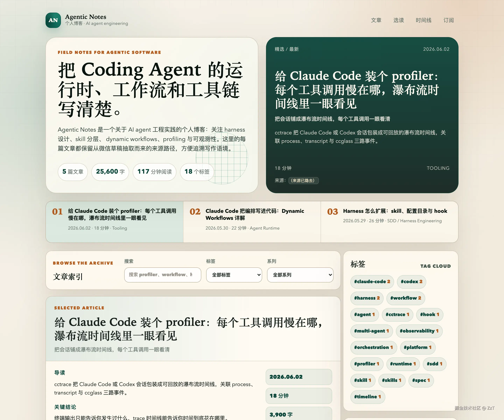Viewport: 504px width, 420px height.
Task: Click the TAG CLOUD heading label
Action: (x=436, y=266)
